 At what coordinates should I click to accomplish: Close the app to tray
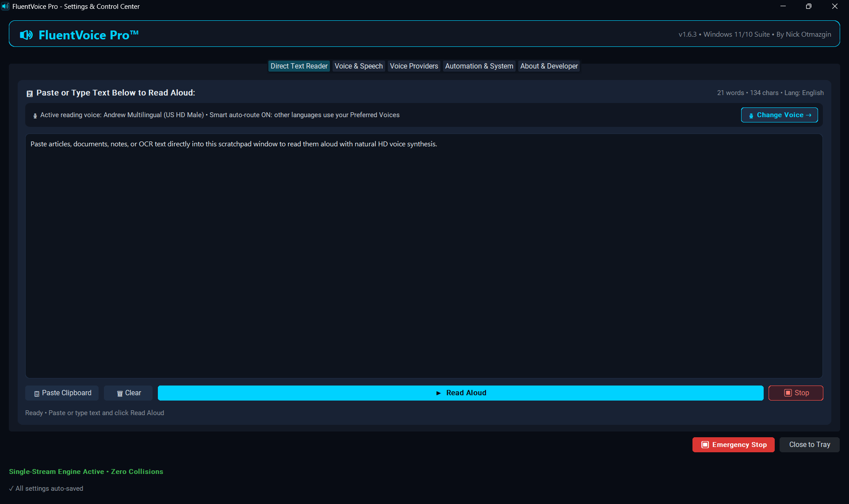[x=809, y=445]
